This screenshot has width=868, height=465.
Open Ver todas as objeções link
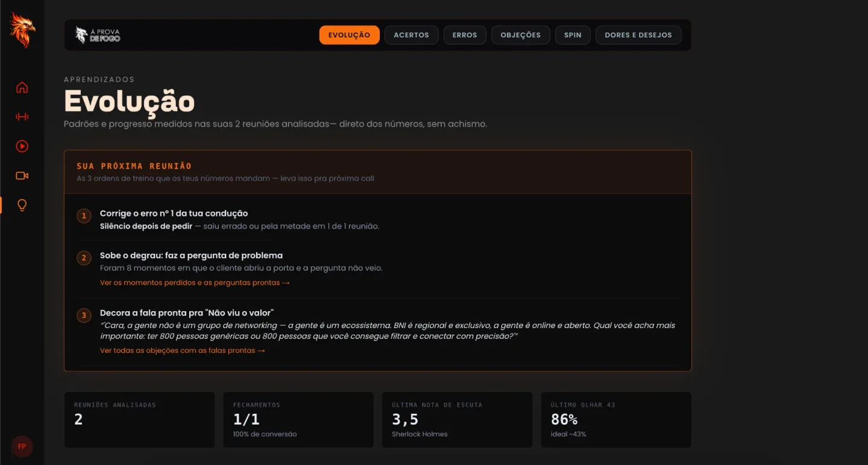point(183,350)
